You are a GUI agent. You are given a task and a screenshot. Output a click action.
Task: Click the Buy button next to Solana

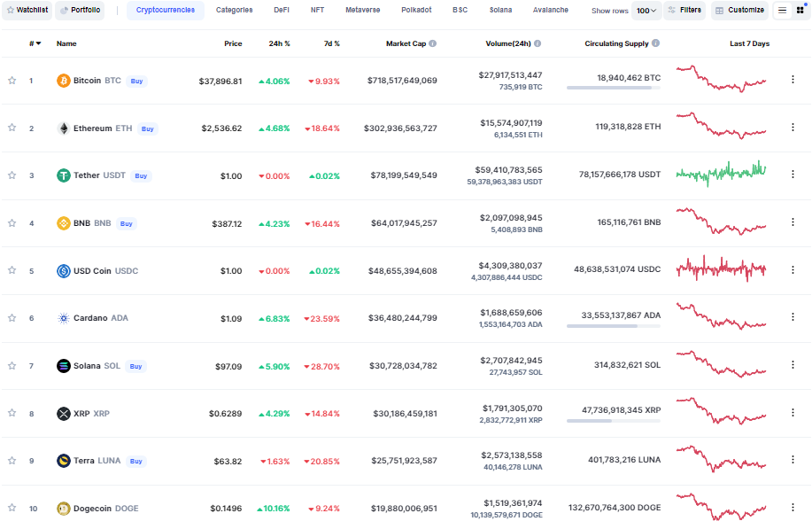click(135, 367)
